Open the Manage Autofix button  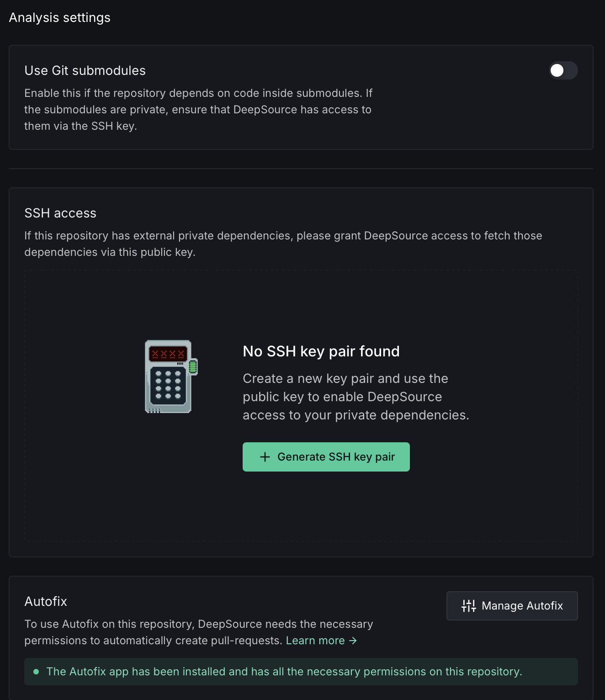pyautogui.click(x=512, y=606)
